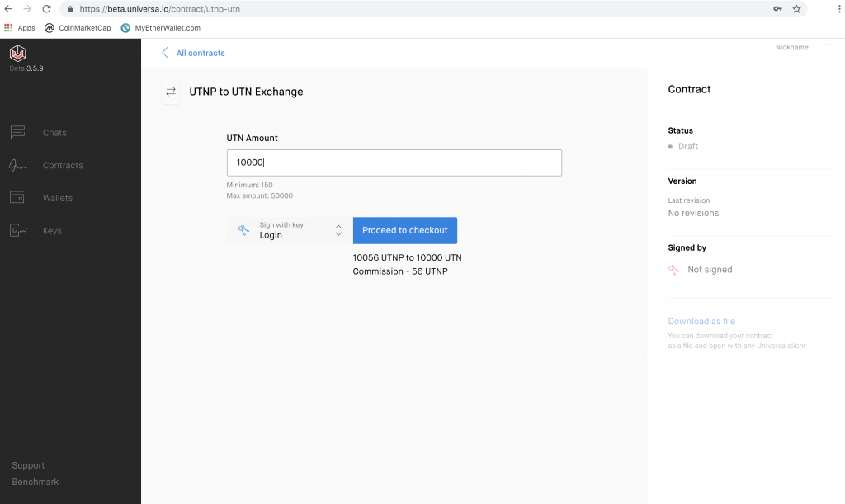Open the Apps bookmarks shortcut

point(20,28)
